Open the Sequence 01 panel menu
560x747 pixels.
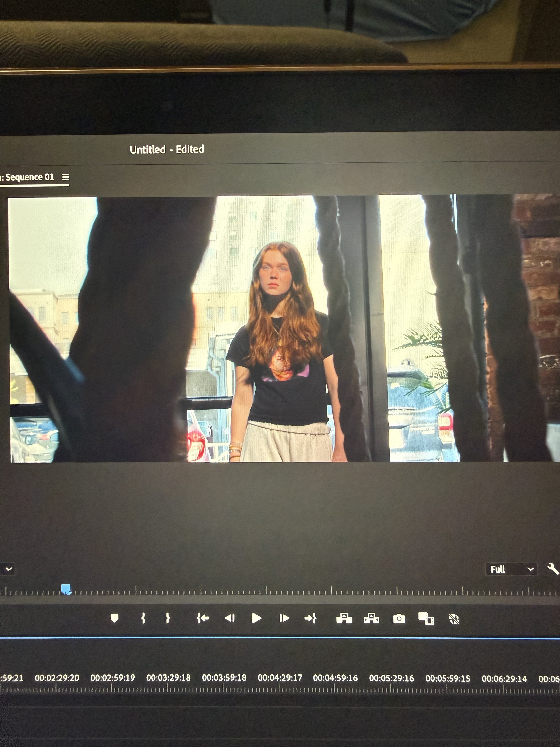[65, 177]
